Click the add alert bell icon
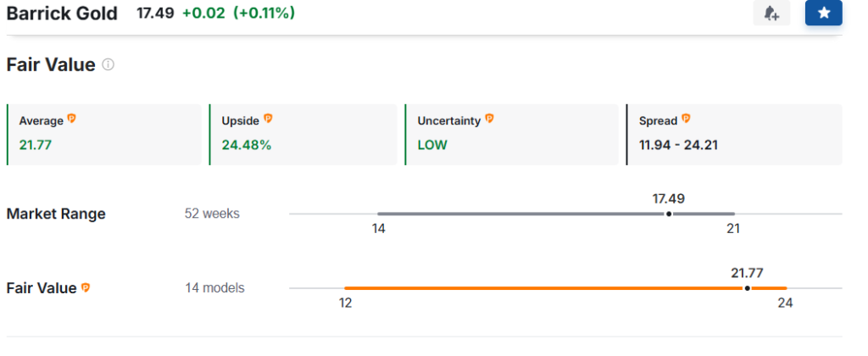 [x=771, y=14]
